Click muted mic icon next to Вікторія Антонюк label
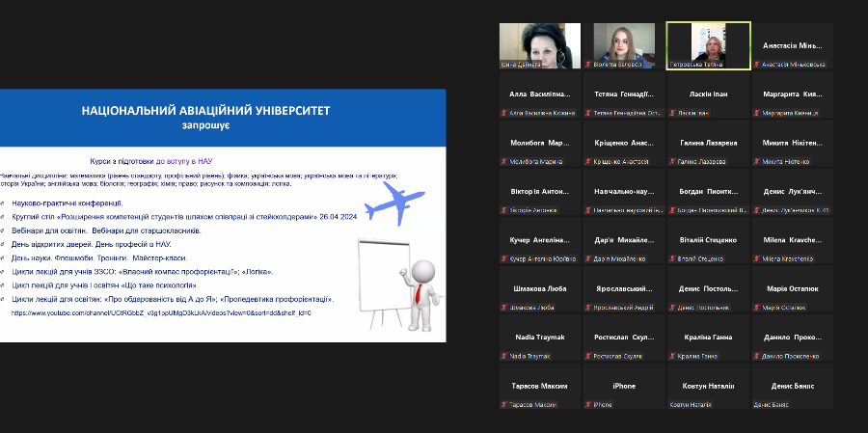This screenshot has width=868, height=433. (504, 210)
